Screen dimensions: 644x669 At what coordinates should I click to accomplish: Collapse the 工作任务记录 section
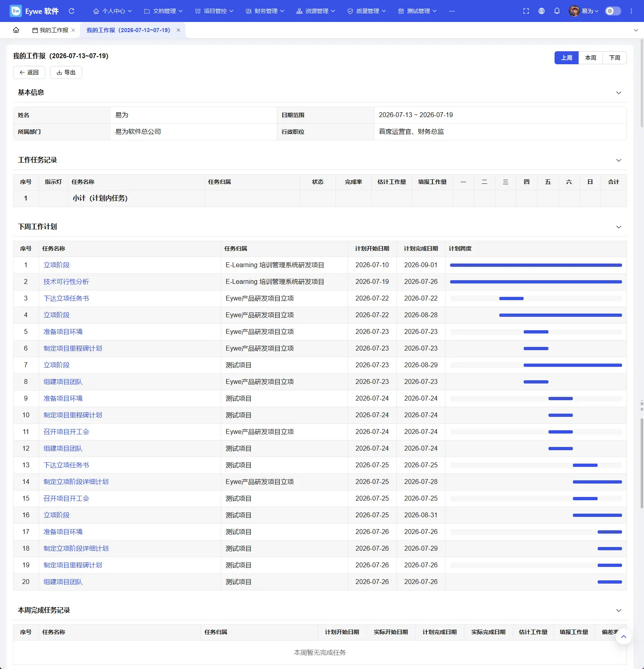click(x=619, y=160)
